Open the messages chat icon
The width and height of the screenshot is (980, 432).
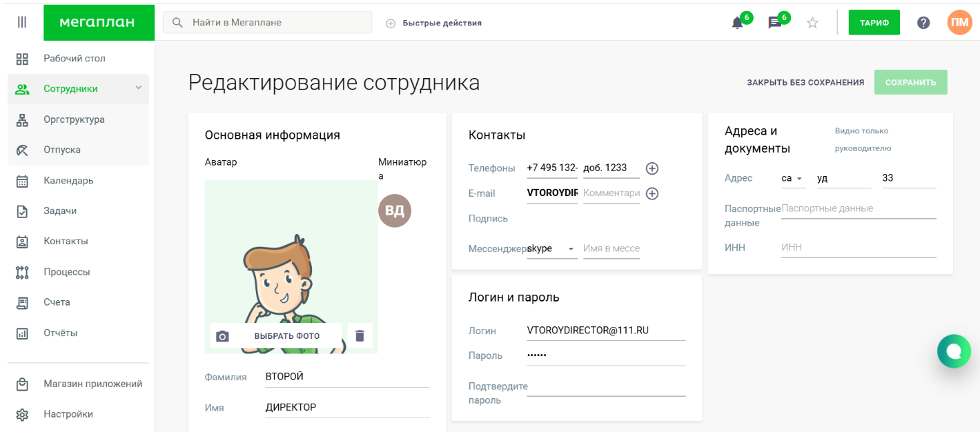(x=775, y=23)
